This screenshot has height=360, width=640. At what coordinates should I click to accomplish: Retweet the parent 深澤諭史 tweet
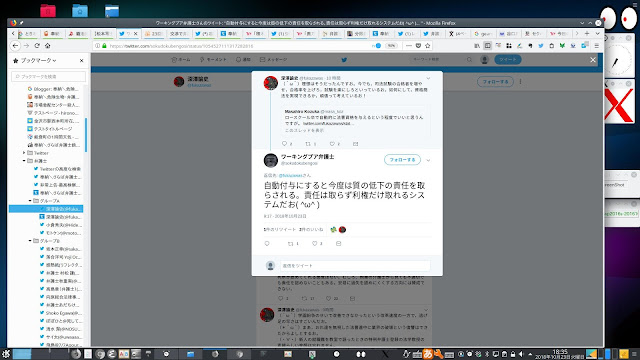[308, 144]
